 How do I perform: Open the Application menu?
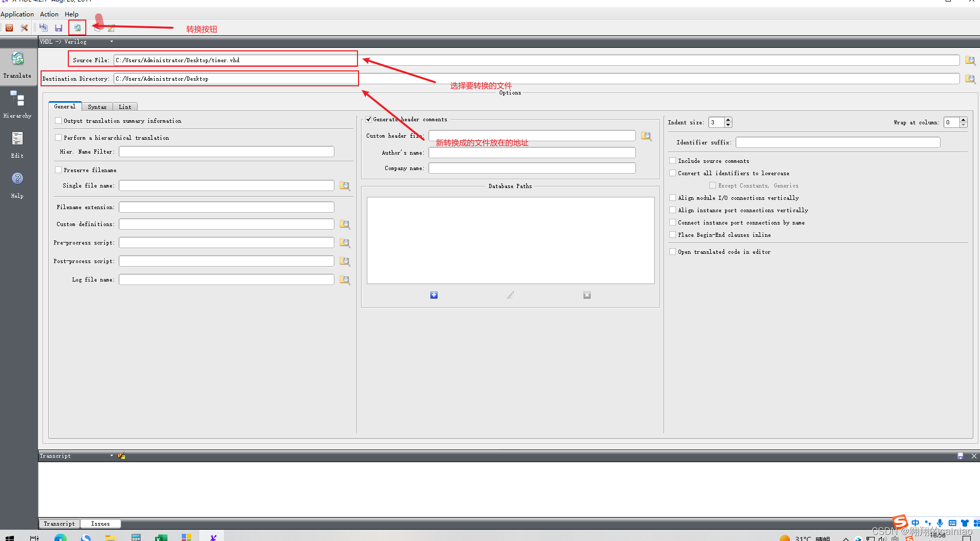pyautogui.click(x=17, y=14)
